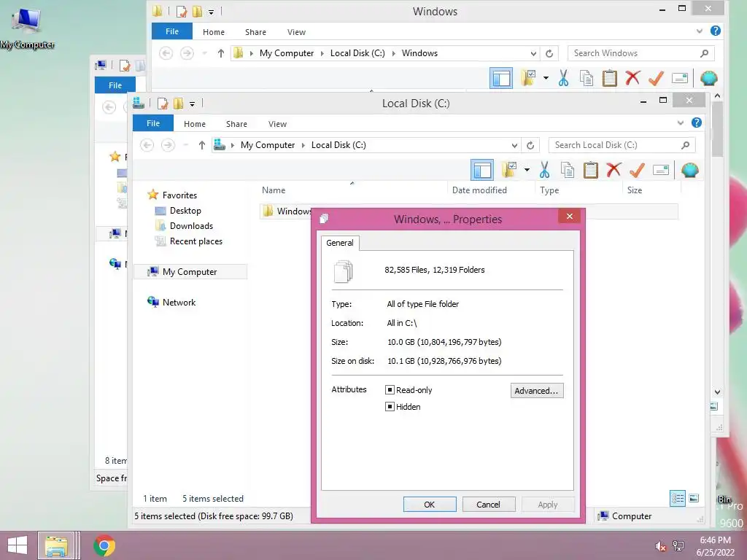Open File menu in Local Disk window
The width and height of the screenshot is (747, 560).
(x=153, y=123)
